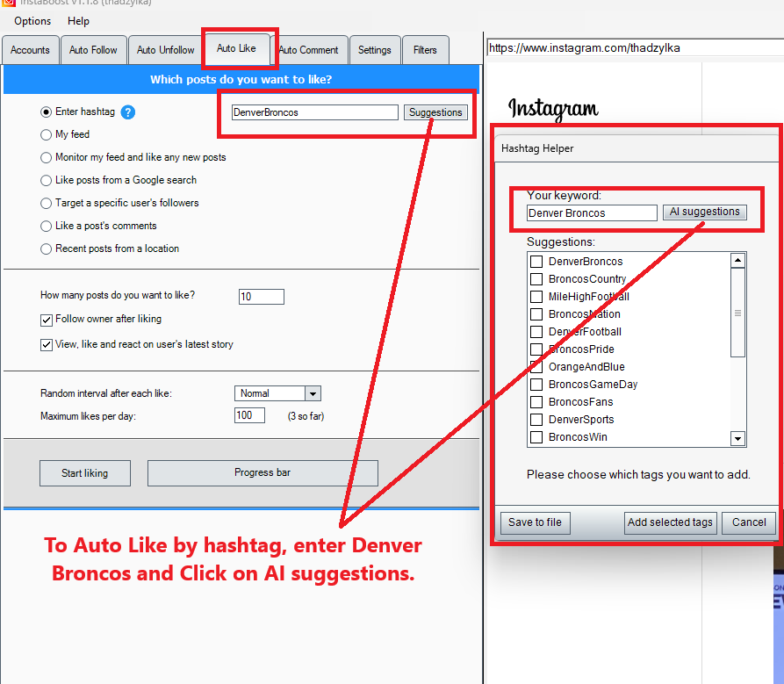Viewport: 784px width, 684px height.
Task: Check the DenverFootball suggestion
Action: point(536,332)
